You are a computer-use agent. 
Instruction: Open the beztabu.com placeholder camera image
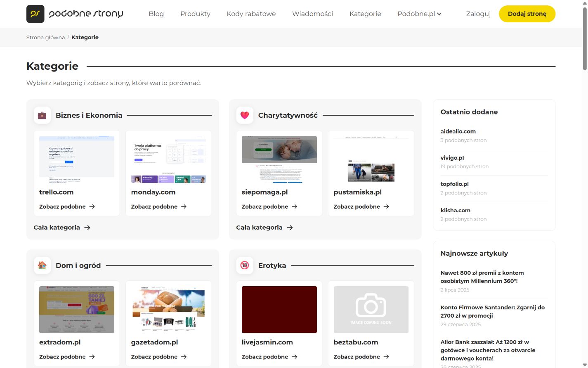tap(371, 310)
